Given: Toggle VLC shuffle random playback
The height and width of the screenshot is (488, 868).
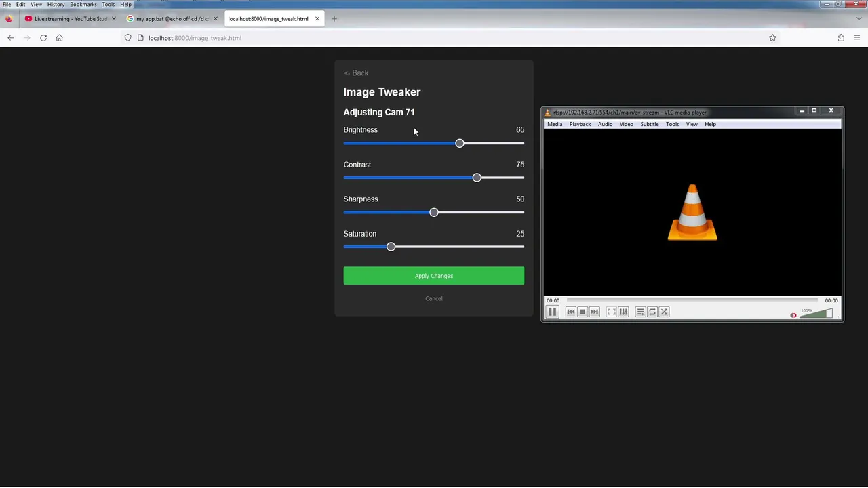Looking at the screenshot, I should pos(664,312).
